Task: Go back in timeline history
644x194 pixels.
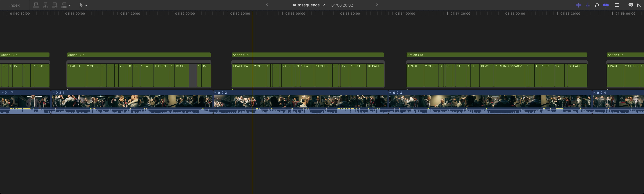Action: [x=267, y=5]
